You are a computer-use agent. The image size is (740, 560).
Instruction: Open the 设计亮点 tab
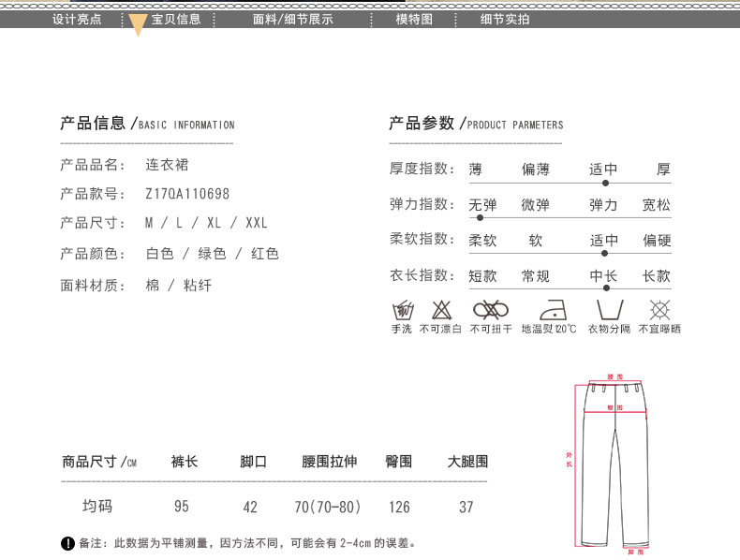pyautogui.click(x=77, y=19)
